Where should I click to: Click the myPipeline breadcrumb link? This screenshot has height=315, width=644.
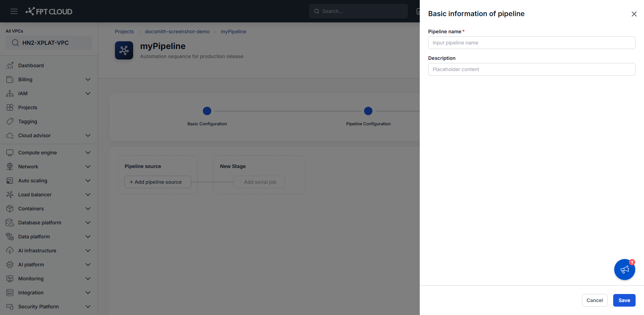tap(233, 31)
